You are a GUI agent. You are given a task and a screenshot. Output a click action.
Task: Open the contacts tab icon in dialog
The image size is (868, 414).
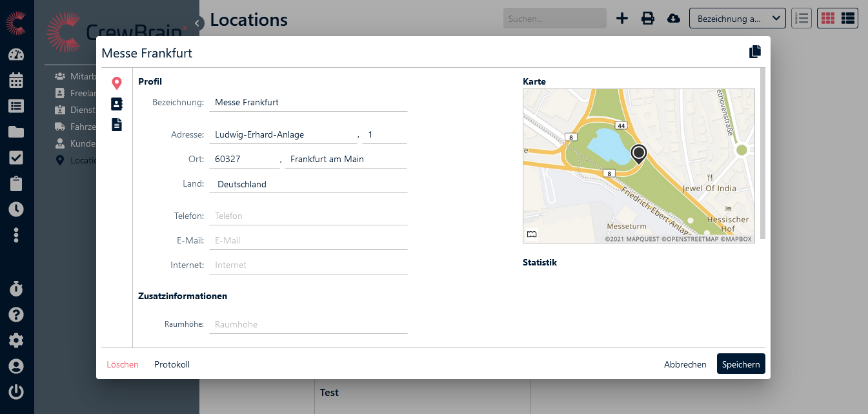[117, 104]
